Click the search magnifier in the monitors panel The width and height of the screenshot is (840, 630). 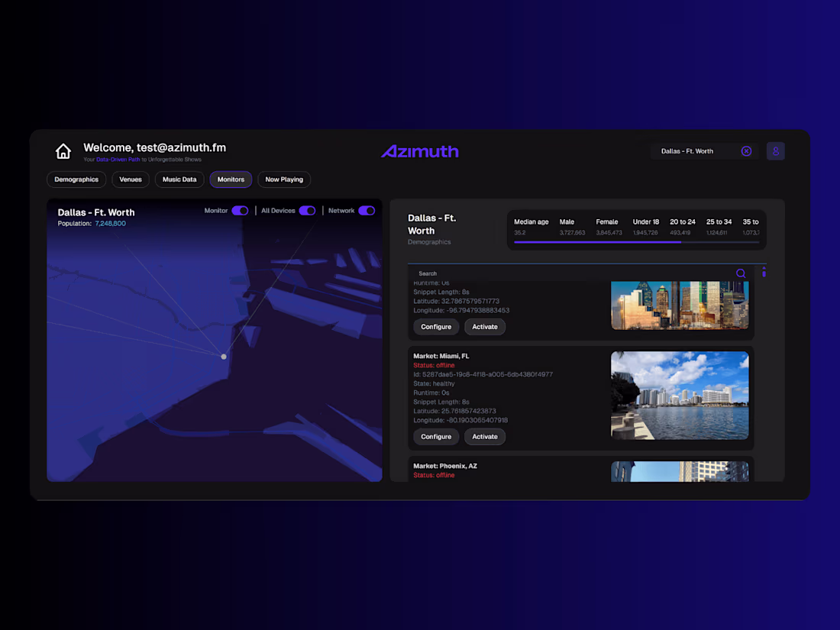(740, 273)
